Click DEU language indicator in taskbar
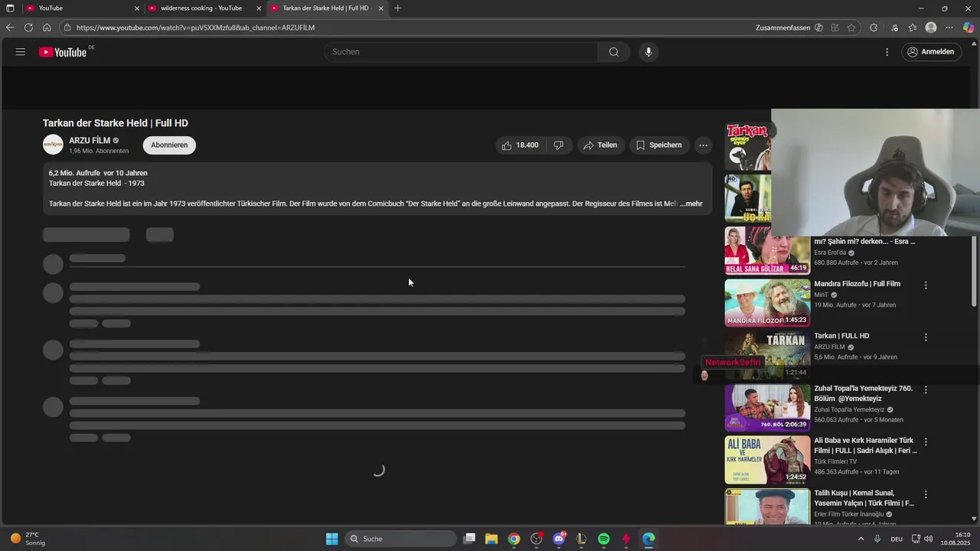980x551 pixels. click(x=897, y=539)
